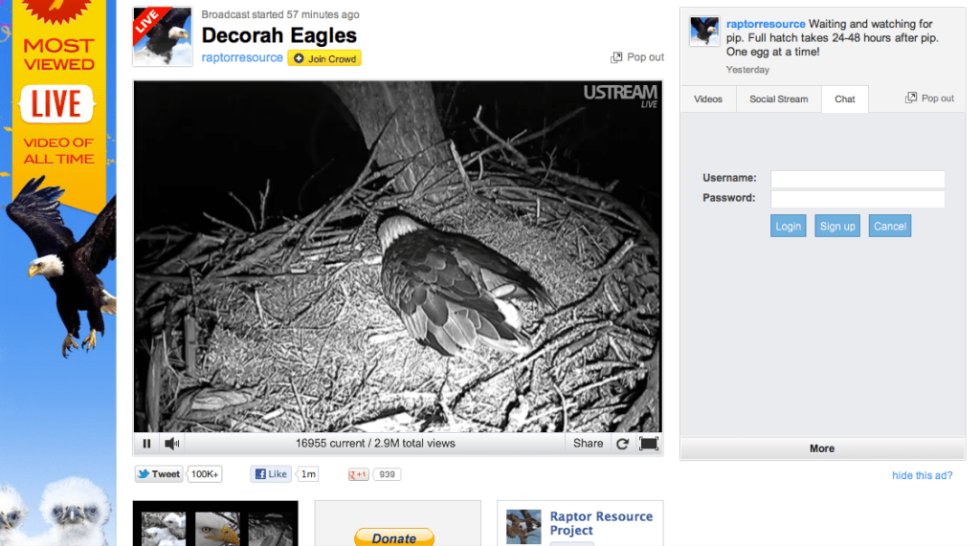
Task: Open the raptorresource name in the status update
Action: (766, 24)
